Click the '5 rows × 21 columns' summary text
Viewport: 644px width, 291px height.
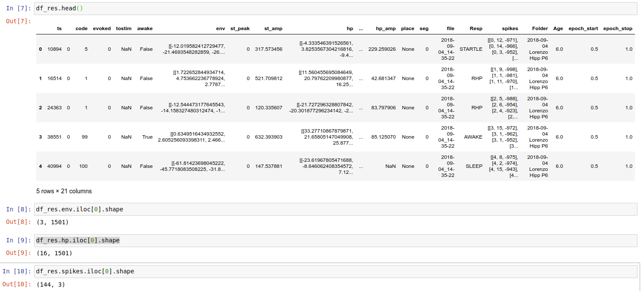pyautogui.click(x=64, y=191)
